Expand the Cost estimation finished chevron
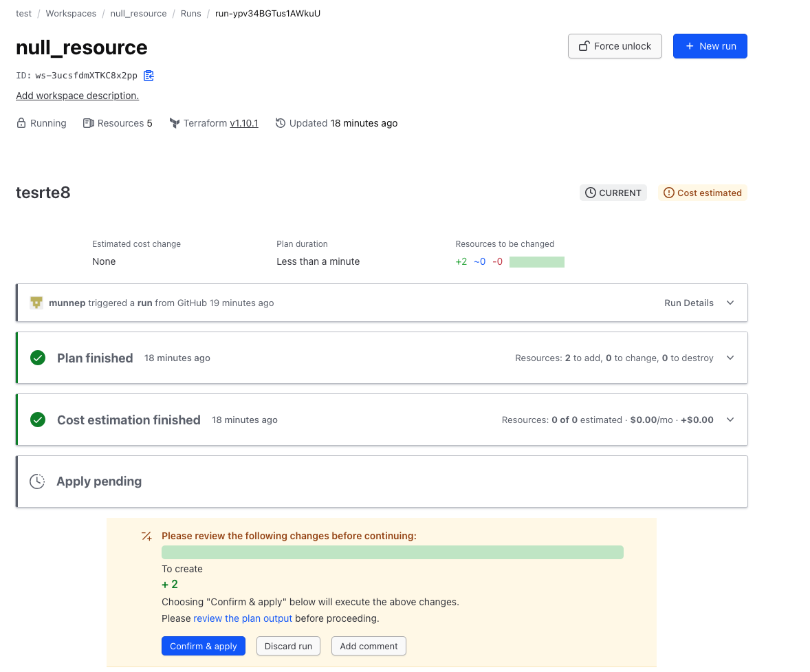The width and height of the screenshot is (810, 672). click(730, 420)
